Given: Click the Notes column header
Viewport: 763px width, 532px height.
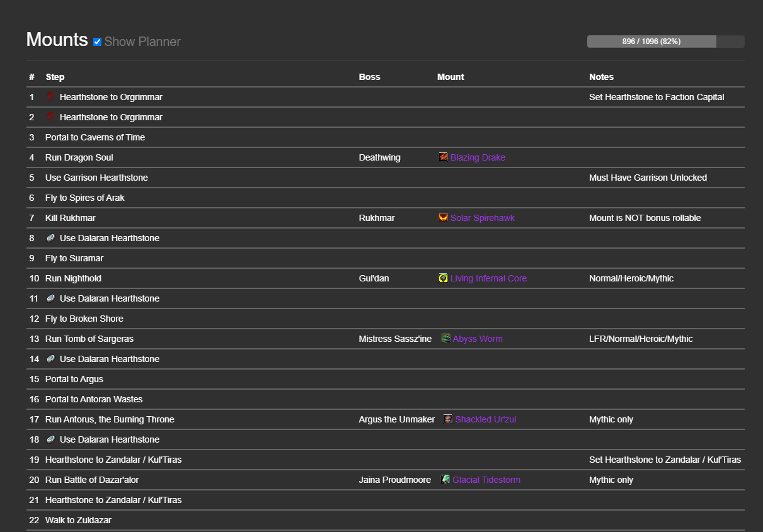Looking at the screenshot, I should tap(601, 77).
